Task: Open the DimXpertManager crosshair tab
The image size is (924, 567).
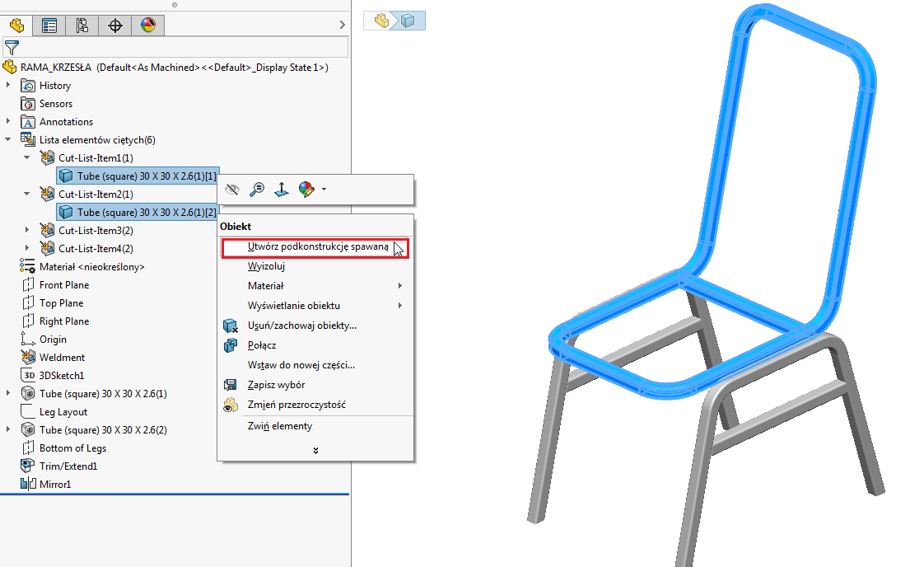Action: pos(115,26)
